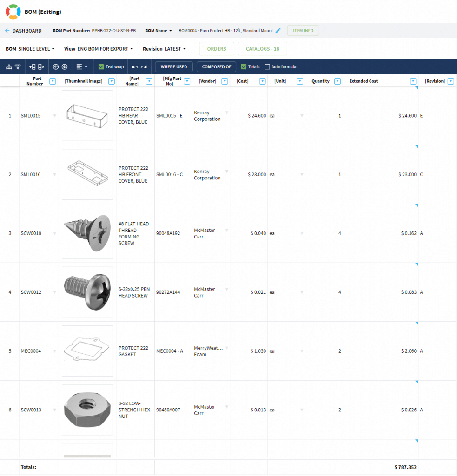Click the hex nut thumbnail for SCW0013

[x=87, y=410]
